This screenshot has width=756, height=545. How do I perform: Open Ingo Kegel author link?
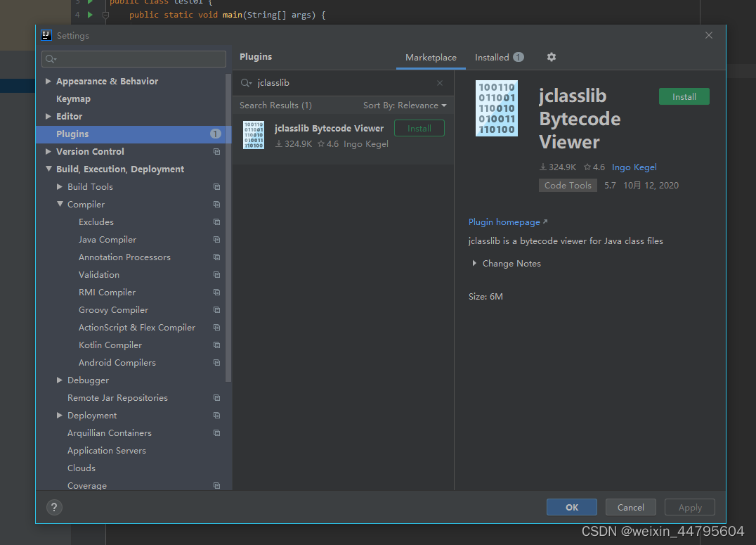(634, 167)
